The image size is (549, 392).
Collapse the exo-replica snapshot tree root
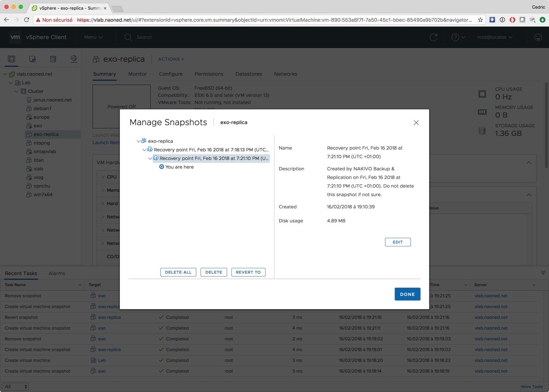(139, 141)
